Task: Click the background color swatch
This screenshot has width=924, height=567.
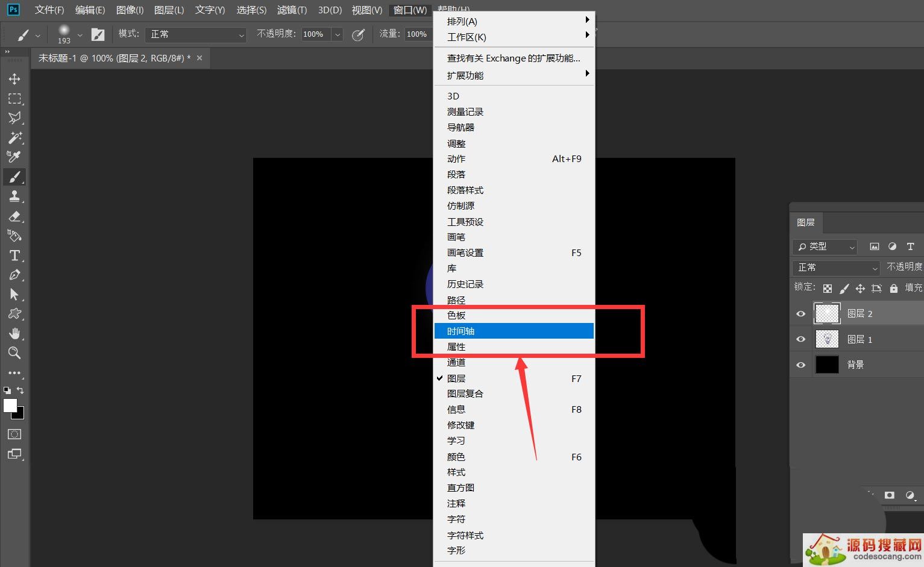Action: [x=20, y=415]
